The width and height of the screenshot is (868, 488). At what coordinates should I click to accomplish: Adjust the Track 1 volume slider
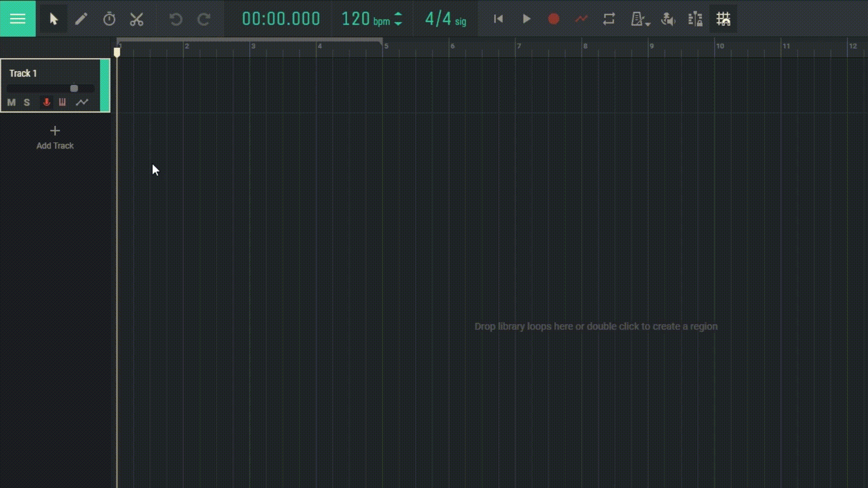coord(74,89)
